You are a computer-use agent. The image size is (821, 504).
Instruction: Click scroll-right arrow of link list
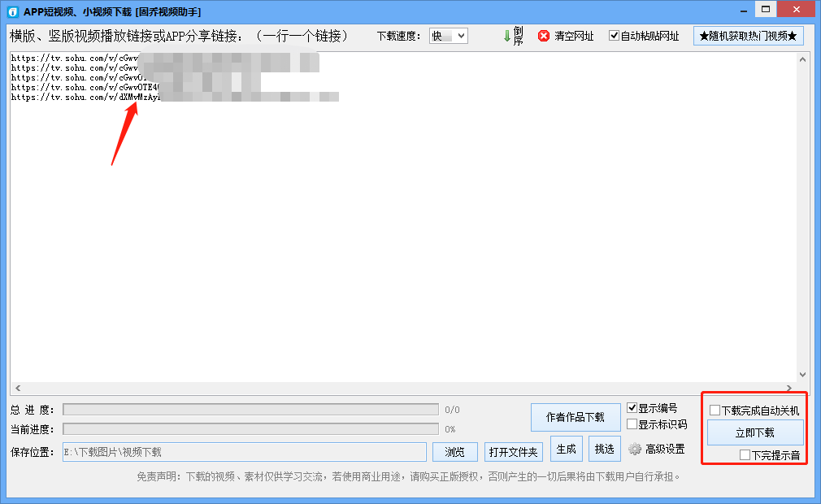click(789, 388)
